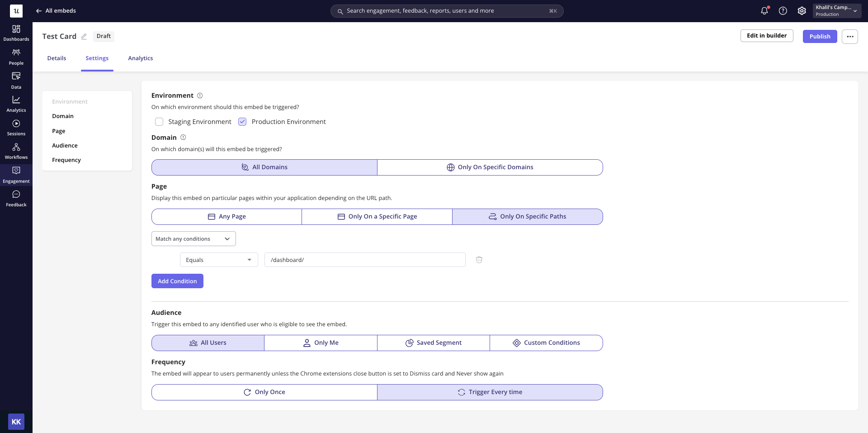Switch to the Analytics tab
868x433 pixels.
tap(141, 58)
